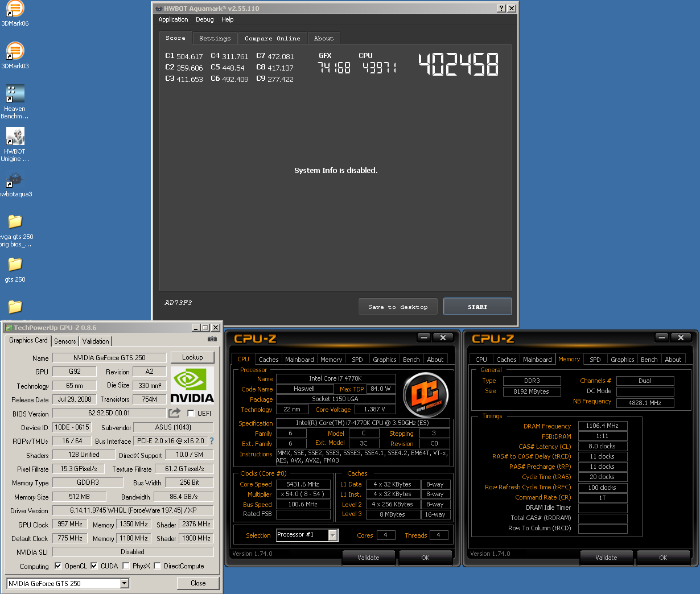Open Bench tab in left CPU-Z window

(x=411, y=360)
